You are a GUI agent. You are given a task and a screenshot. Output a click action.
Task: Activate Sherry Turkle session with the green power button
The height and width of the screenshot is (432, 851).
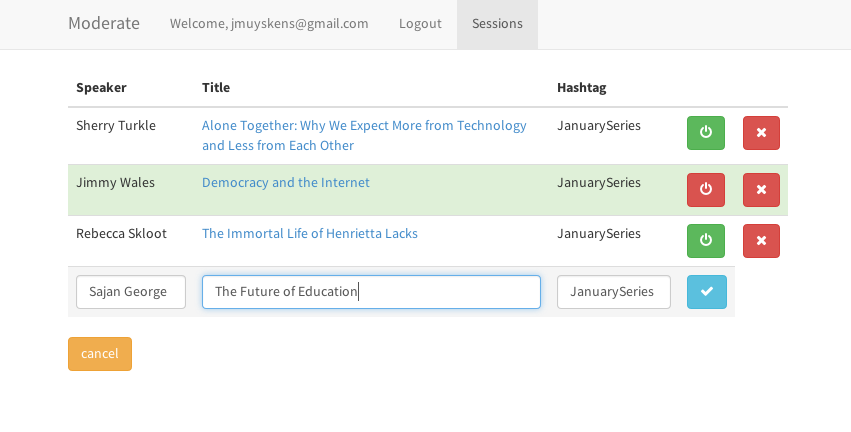[706, 133]
